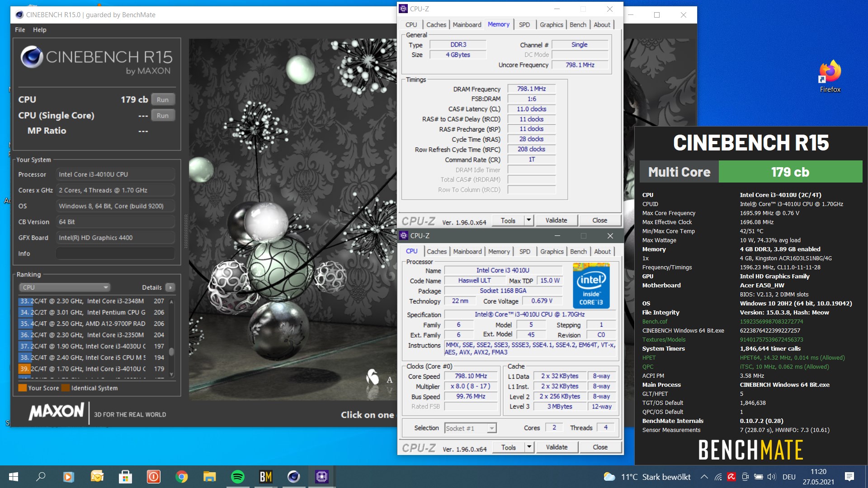Open the DEU input language selector
The image size is (868, 488).
click(x=789, y=477)
